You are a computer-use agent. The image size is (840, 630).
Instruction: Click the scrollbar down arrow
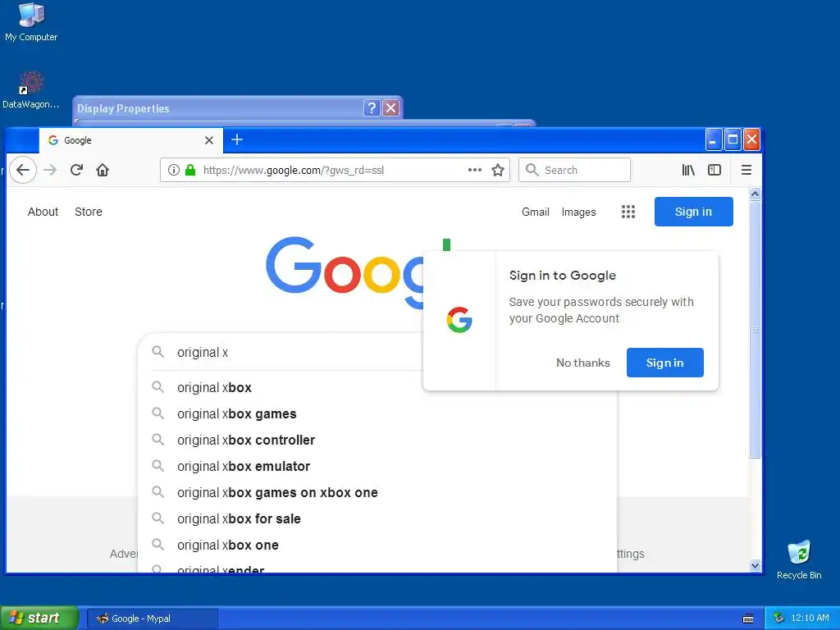click(x=755, y=565)
